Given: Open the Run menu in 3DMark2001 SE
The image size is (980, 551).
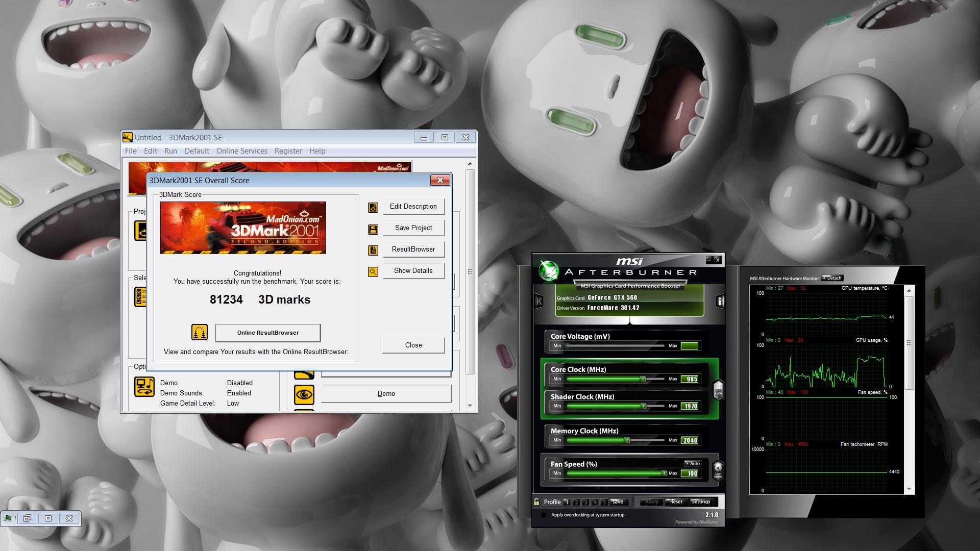Looking at the screenshot, I should tap(170, 151).
